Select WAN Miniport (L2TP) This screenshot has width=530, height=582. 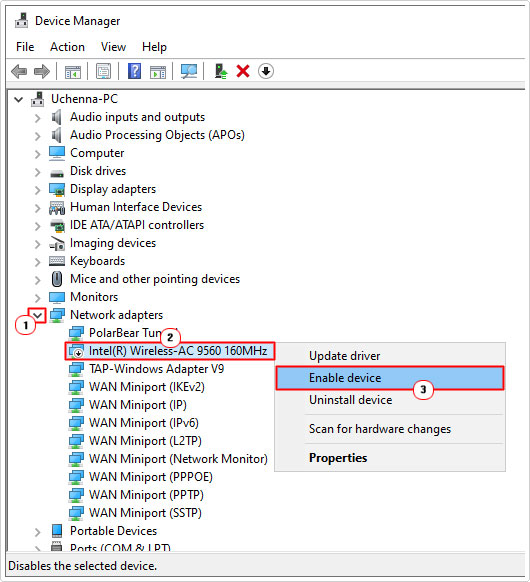point(145,441)
